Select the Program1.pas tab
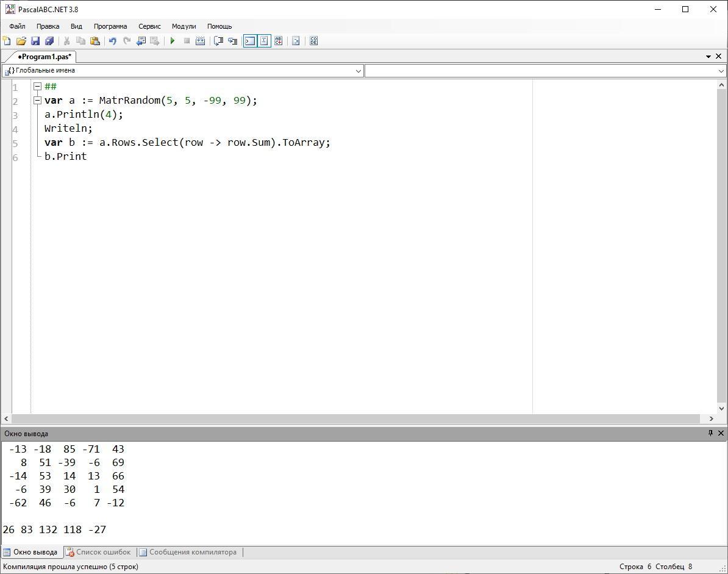 pos(45,57)
